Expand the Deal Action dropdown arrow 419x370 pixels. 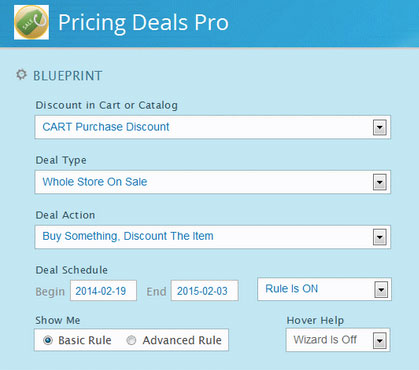pos(379,237)
